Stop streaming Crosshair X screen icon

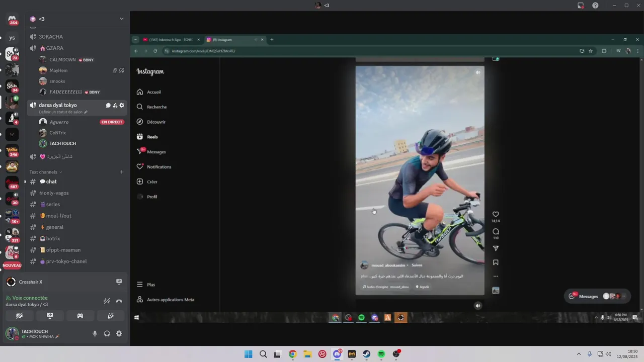[119, 282]
